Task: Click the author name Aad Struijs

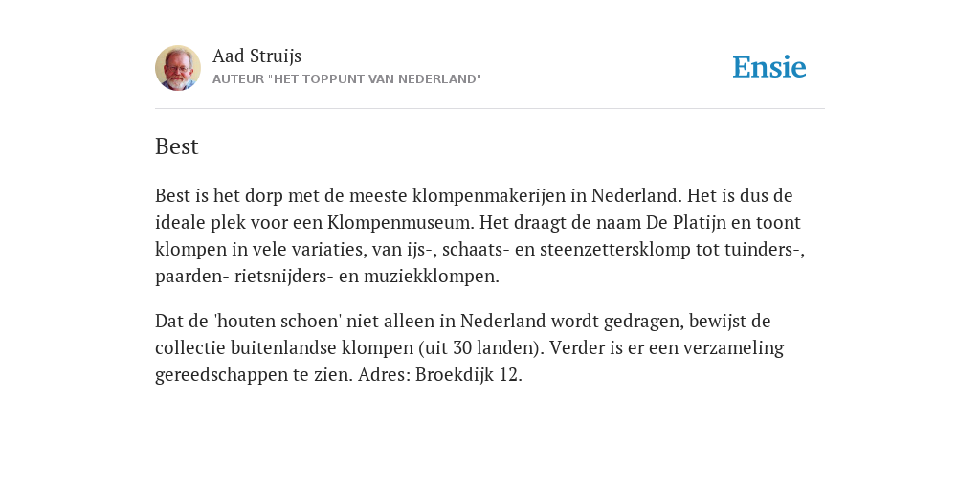Action: coord(256,56)
